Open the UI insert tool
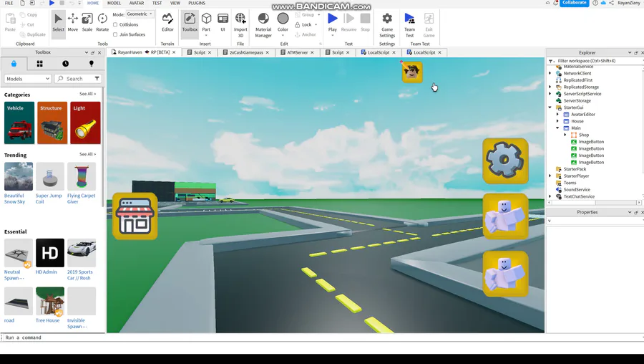 point(223,23)
